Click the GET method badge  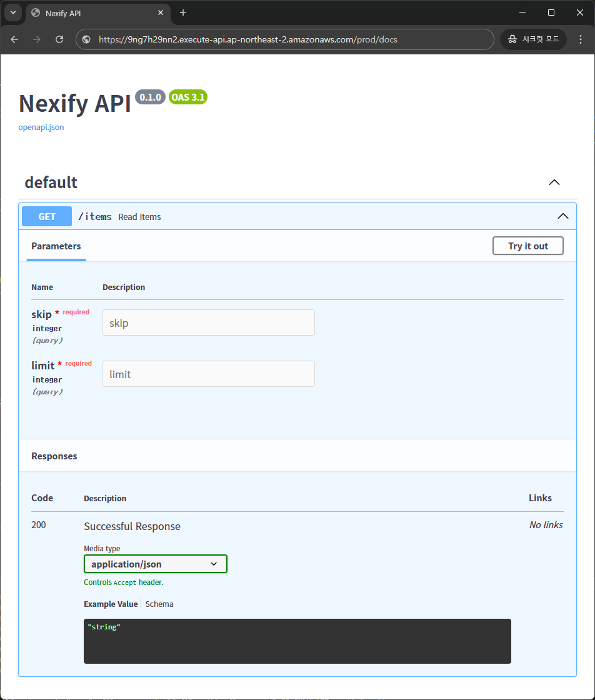[x=47, y=216]
